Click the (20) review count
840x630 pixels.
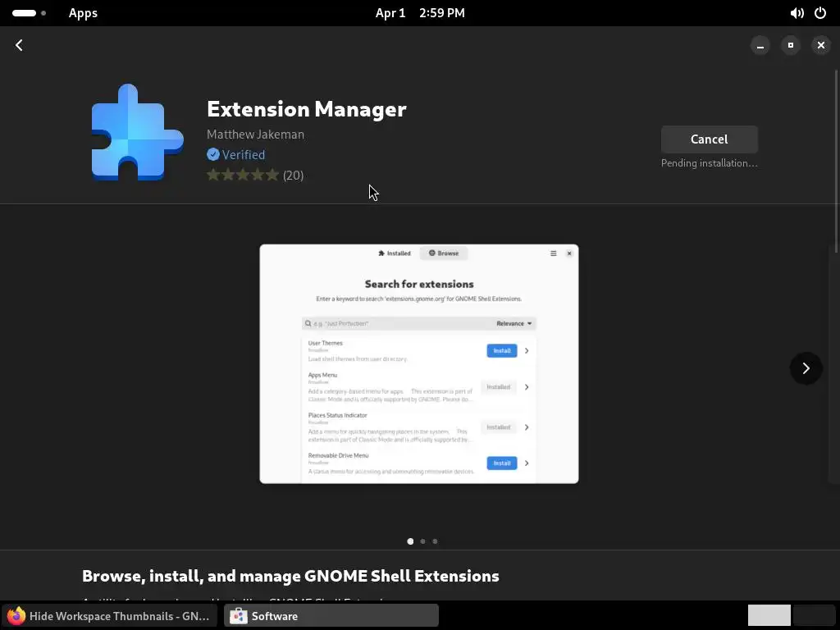(293, 176)
